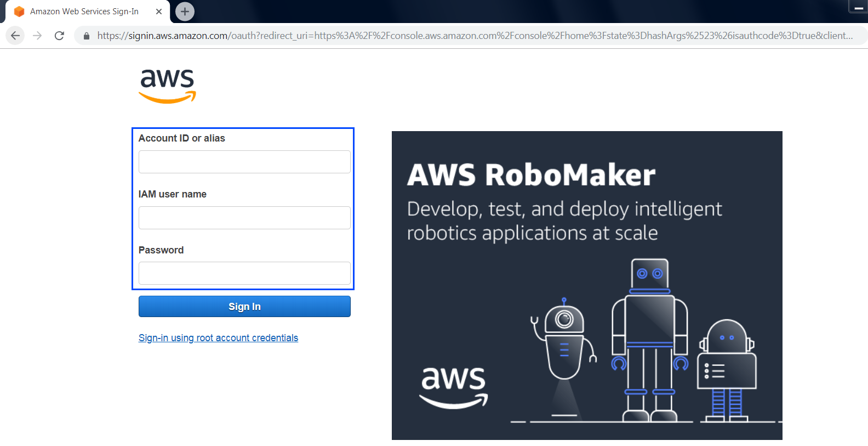Open Sign-in using root account credentials link
868x446 pixels.
(218, 338)
